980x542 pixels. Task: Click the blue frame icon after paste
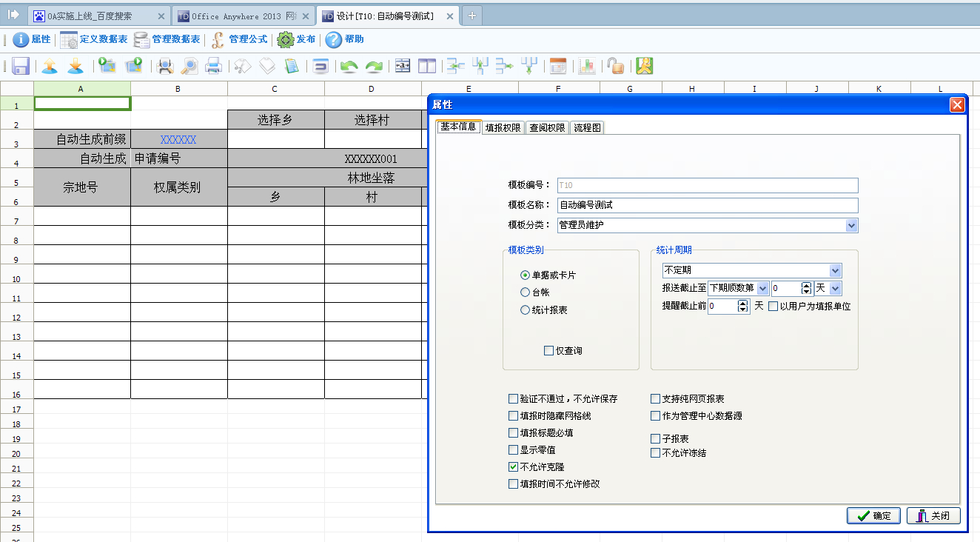point(320,66)
